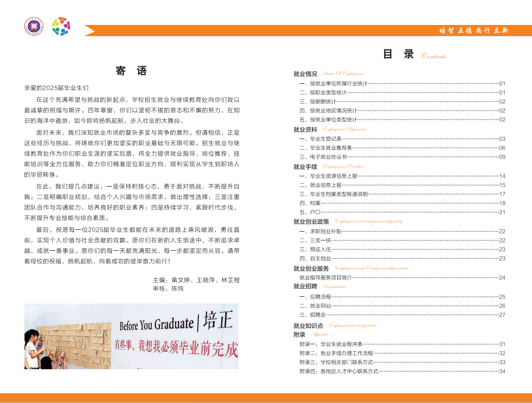Click the colorful people-shaped logo
Image resolution: width=532 pixels, height=403 pixels.
[61, 26]
